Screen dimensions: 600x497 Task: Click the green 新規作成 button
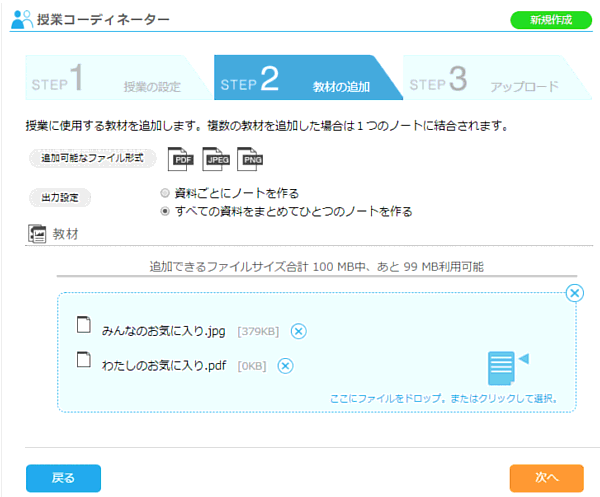tap(551, 20)
